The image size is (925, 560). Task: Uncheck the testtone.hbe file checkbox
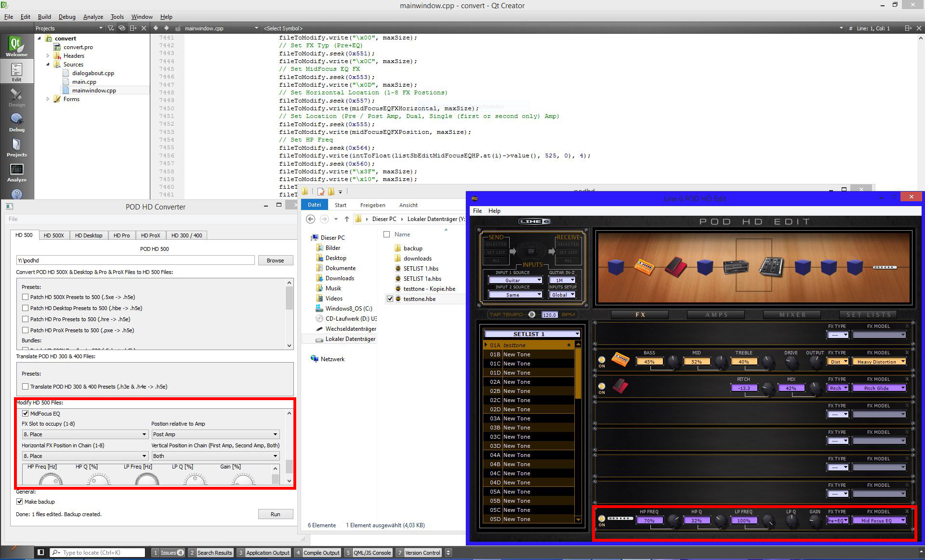[390, 299]
